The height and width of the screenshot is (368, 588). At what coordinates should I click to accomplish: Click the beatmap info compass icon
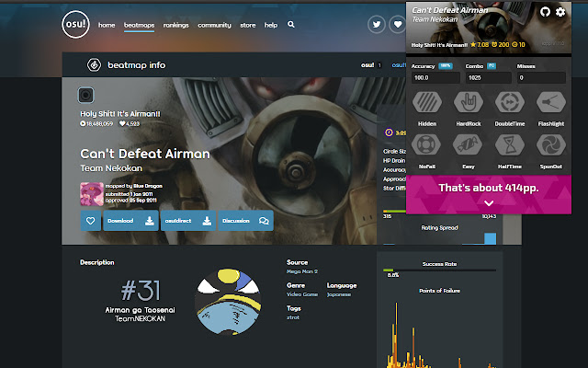point(94,65)
